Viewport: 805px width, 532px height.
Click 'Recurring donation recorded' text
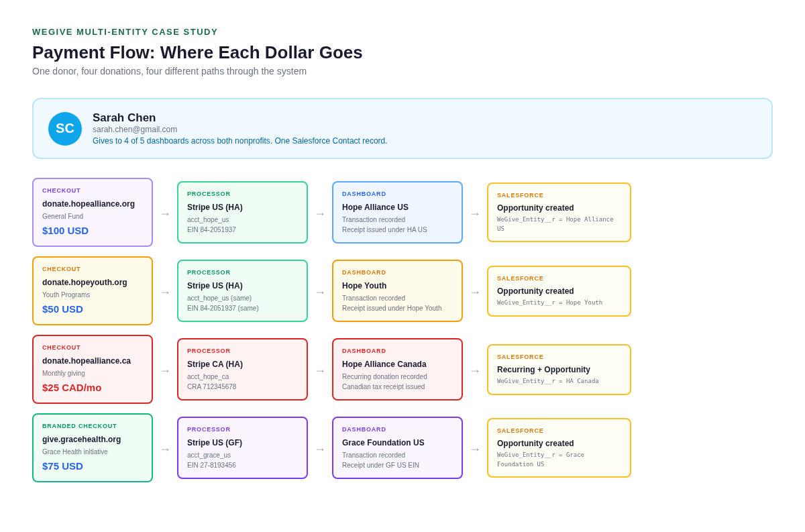point(384,377)
